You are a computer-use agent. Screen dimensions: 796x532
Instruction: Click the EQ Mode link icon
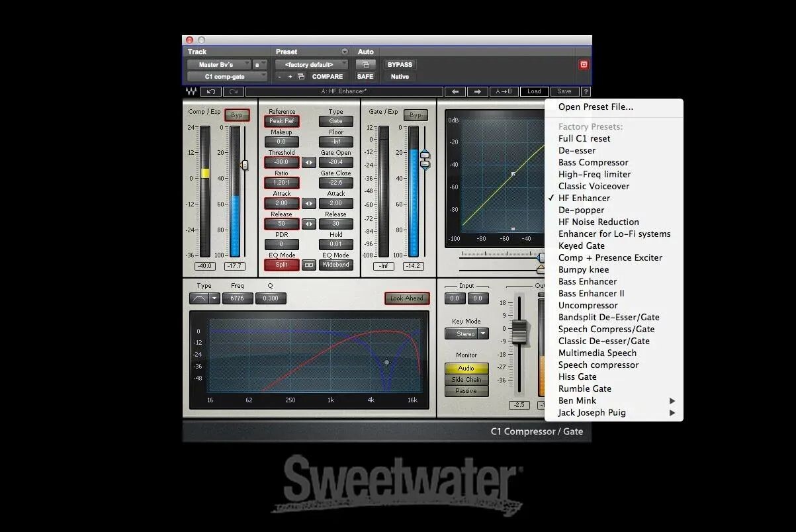[x=309, y=265]
